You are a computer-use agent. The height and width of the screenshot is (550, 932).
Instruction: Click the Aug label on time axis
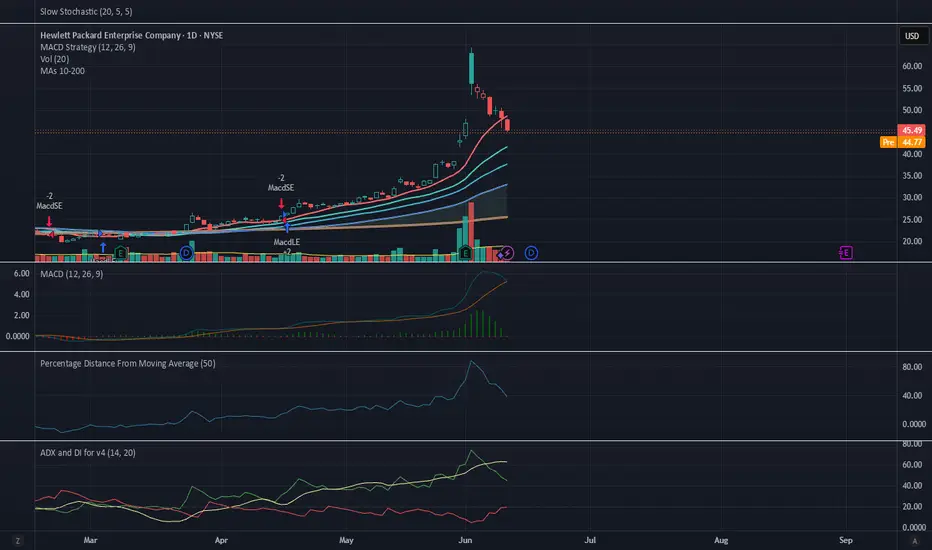click(721, 540)
